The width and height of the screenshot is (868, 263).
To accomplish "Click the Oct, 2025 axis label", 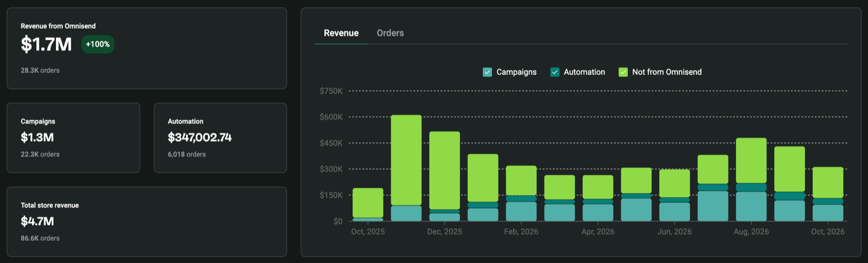I will [x=368, y=231].
